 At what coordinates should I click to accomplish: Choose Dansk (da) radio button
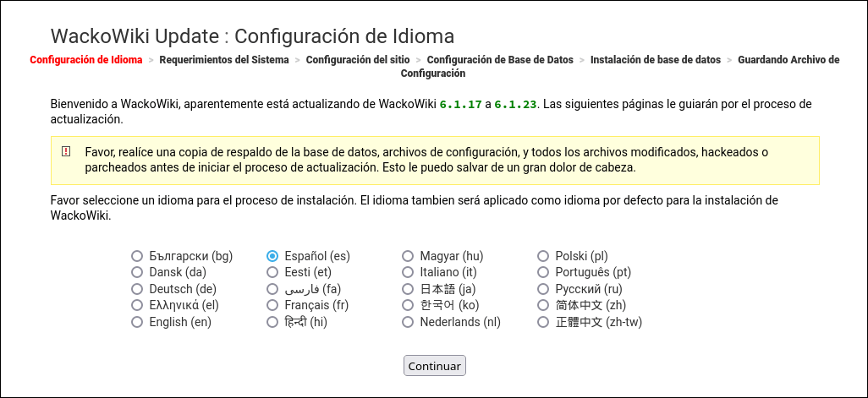tap(137, 272)
